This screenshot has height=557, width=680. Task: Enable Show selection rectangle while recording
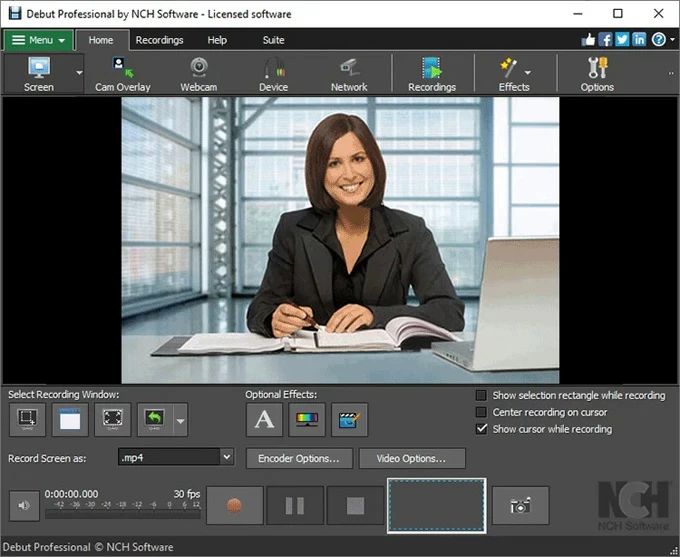point(482,395)
